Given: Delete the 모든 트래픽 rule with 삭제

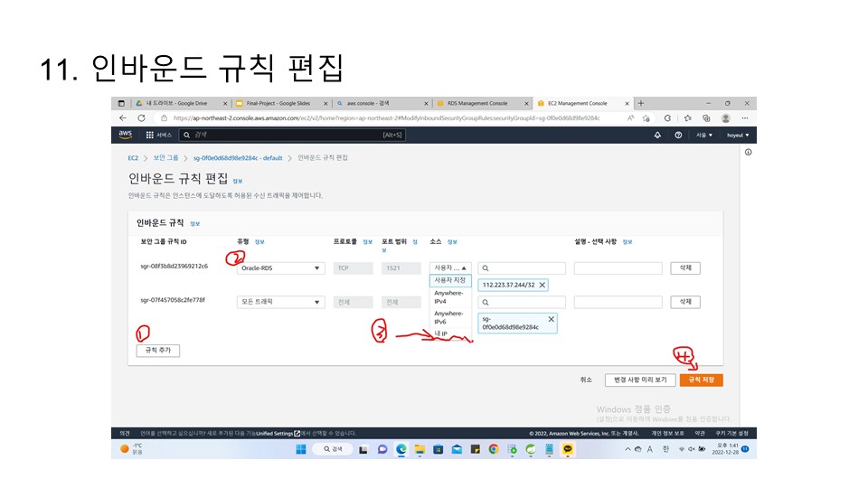Looking at the screenshot, I should coord(685,302).
